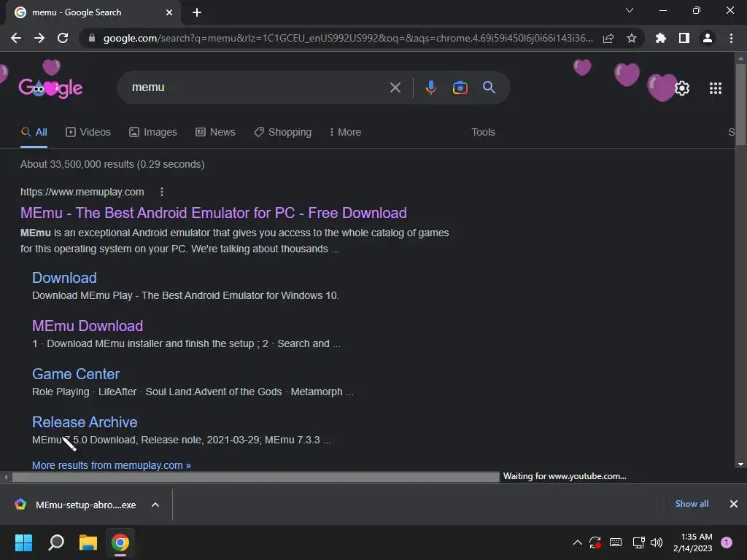Switch to the News tab

(x=215, y=133)
